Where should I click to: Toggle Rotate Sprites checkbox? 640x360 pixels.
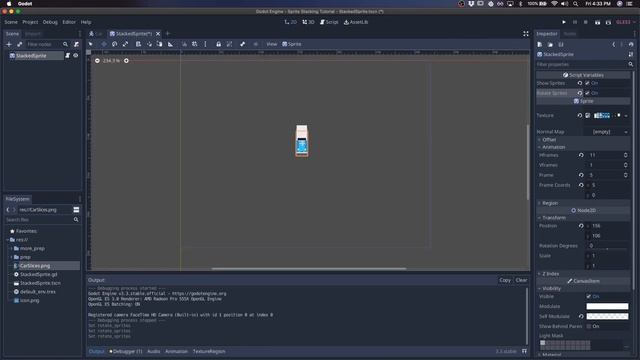pos(587,93)
